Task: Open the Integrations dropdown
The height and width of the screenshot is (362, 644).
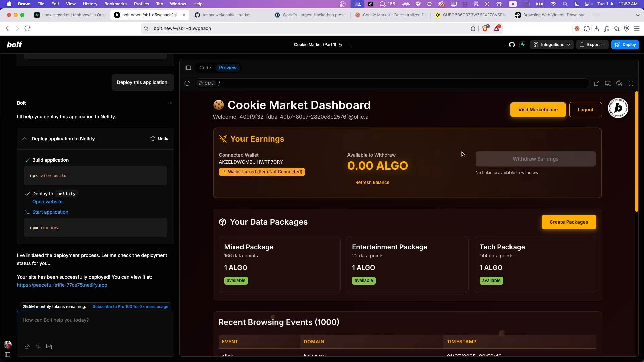Action: (552, 45)
